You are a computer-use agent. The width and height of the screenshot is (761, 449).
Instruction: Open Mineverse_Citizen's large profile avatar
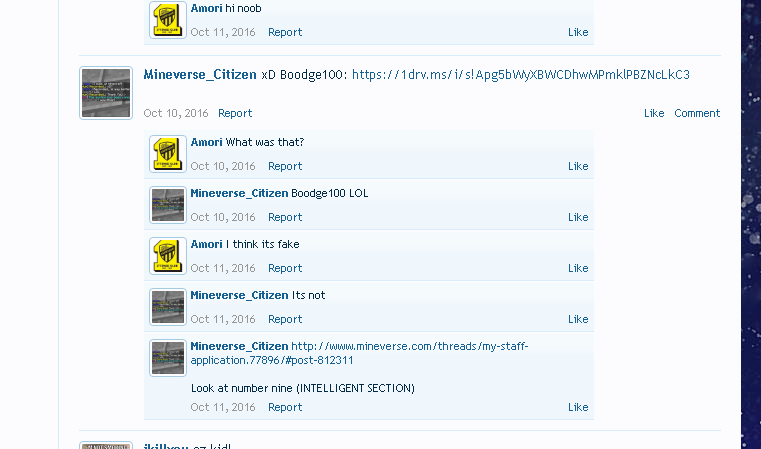[106, 93]
